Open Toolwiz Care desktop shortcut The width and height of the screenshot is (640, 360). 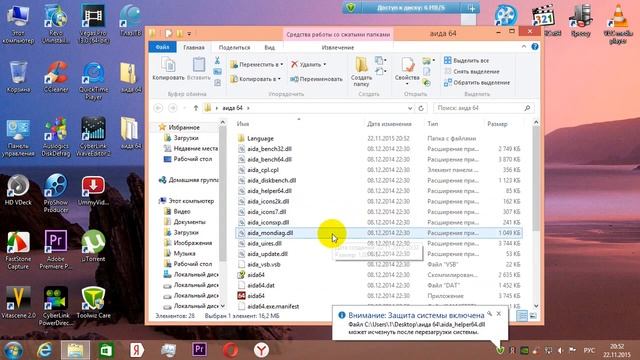pos(93,302)
